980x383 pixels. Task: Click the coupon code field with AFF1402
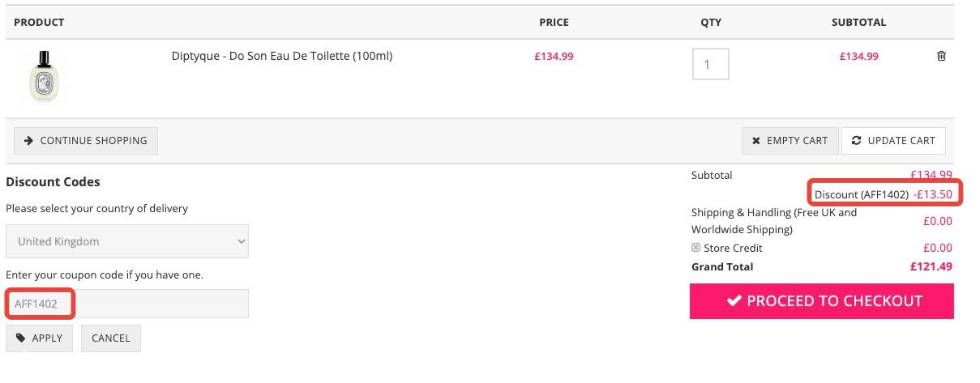(127, 304)
